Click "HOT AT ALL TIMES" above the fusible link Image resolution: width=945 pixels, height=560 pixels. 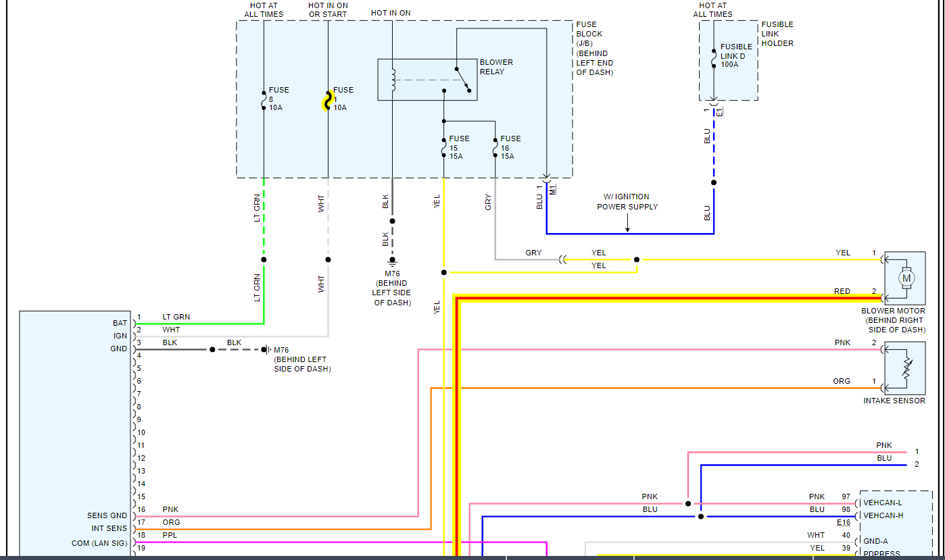(712, 10)
